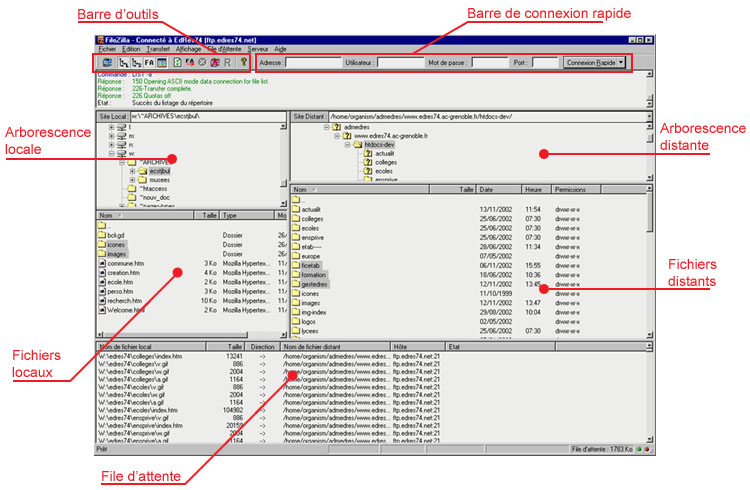750x490 pixels.
Task: Open the Site Manager toolbar icon
Action: pos(107,62)
